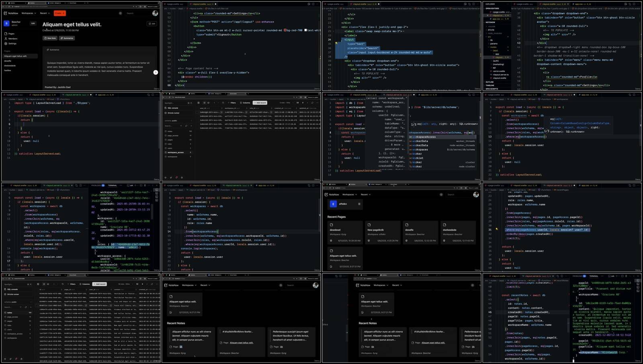Viewport: 643px width, 364px height.
Task: Open Members icon in Beecher workspace sidebar
Action: click(6, 39)
